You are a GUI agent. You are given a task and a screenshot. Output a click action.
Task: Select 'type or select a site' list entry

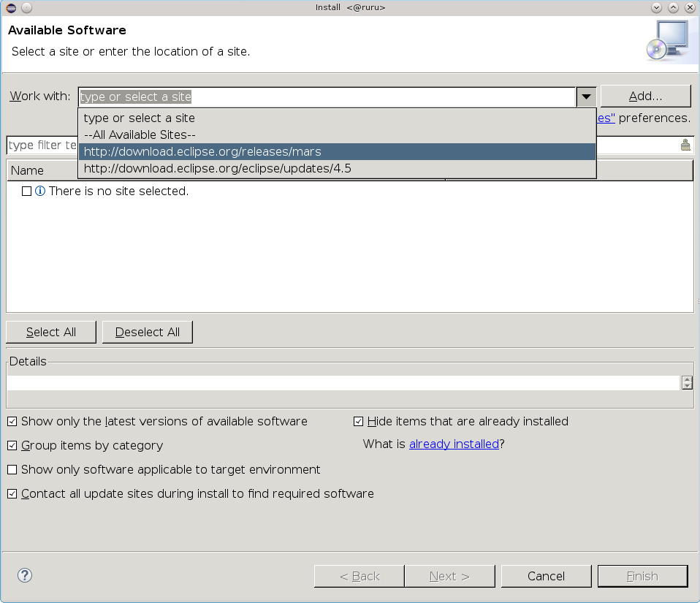(140, 118)
